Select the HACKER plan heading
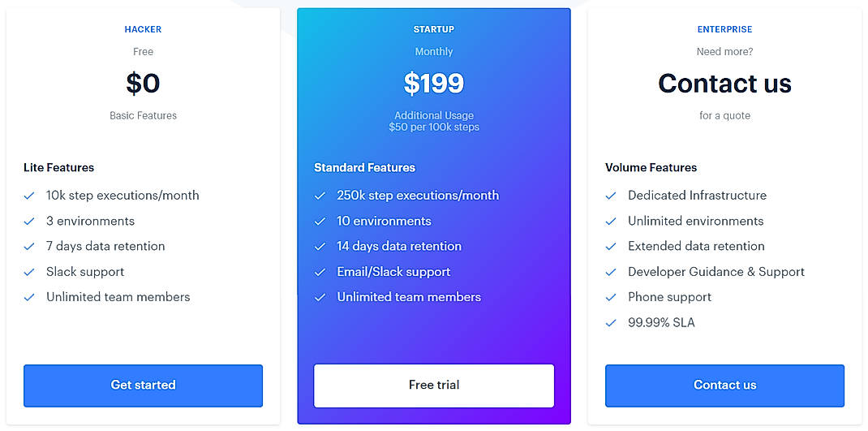The width and height of the screenshot is (868, 431). pos(143,29)
